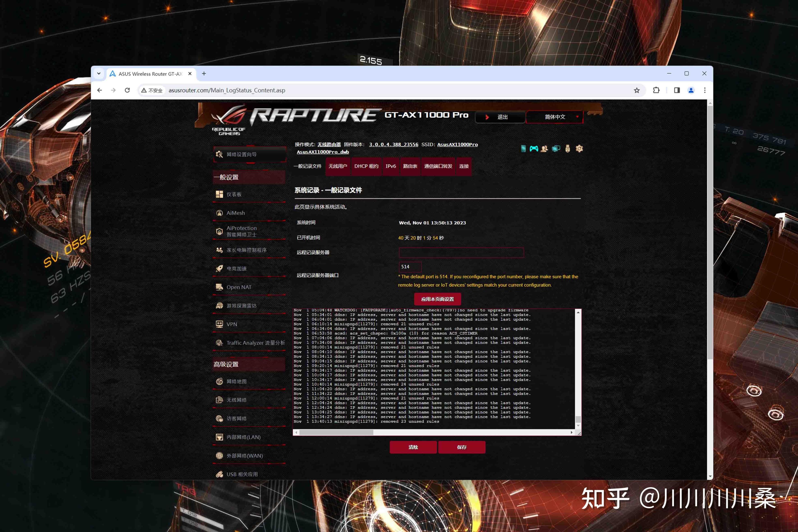Click the mobile app phone icon
Image resolution: width=798 pixels, height=532 pixels.
(524, 149)
